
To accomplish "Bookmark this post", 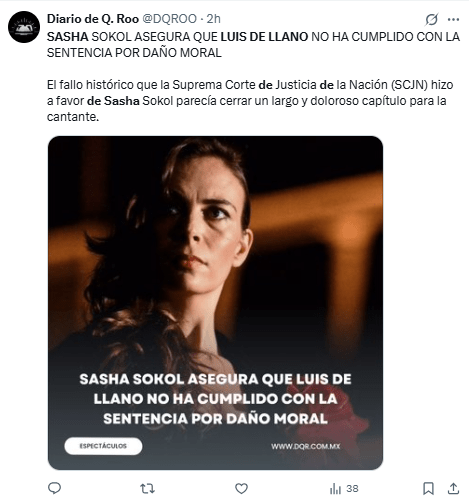I will pos(428,489).
